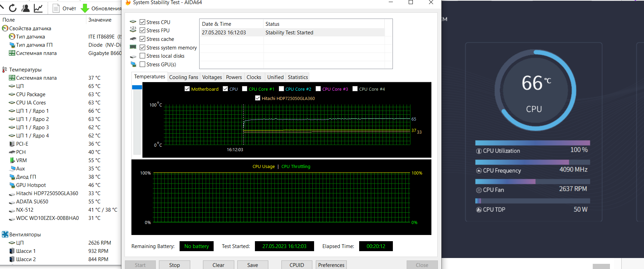This screenshot has width=644, height=269.
Task: Open Preferences dialog button
Action: [331, 265]
